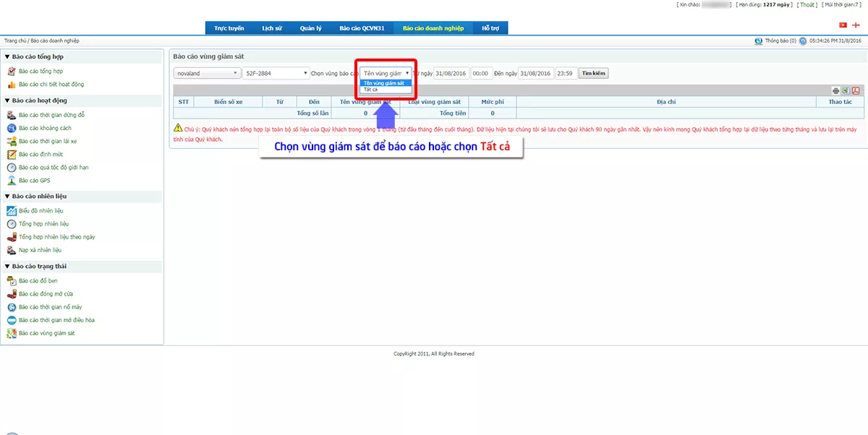This screenshot has height=435, width=868.
Task: Open Thông báo notifications icon
Action: tap(758, 41)
